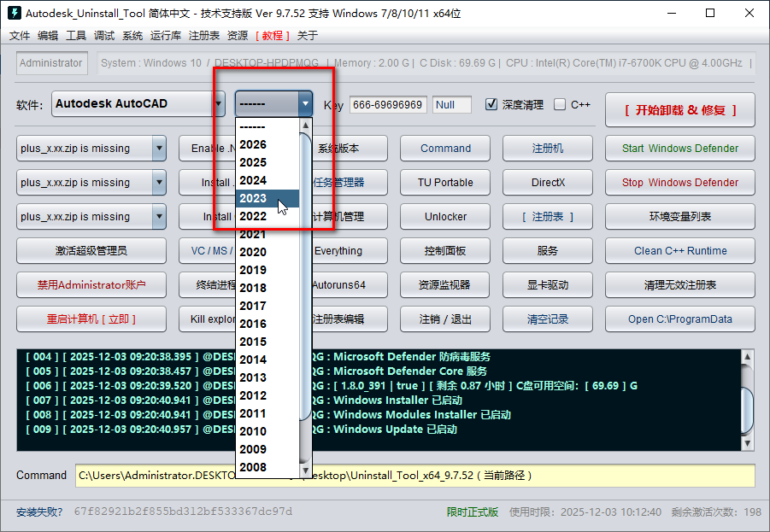
Task: Click the log panel scroll-up arrow
Action: pos(747,356)
